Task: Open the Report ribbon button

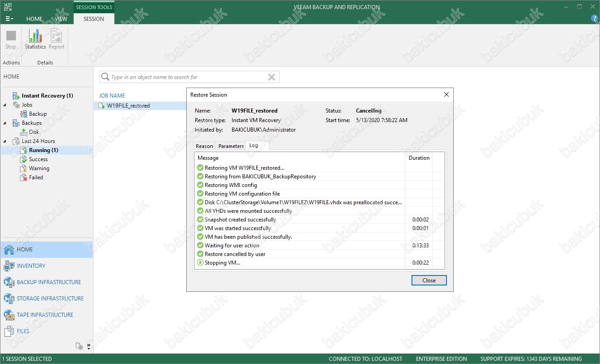Action: (57, 39)
